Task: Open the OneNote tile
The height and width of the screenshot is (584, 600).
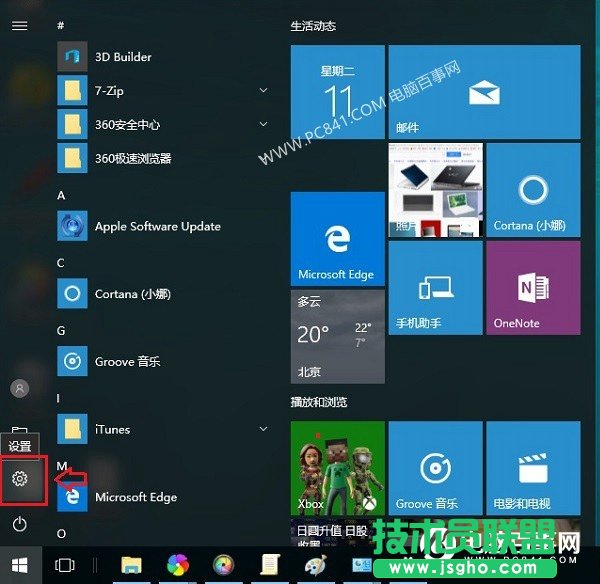Action: click(x=533, y=288)
